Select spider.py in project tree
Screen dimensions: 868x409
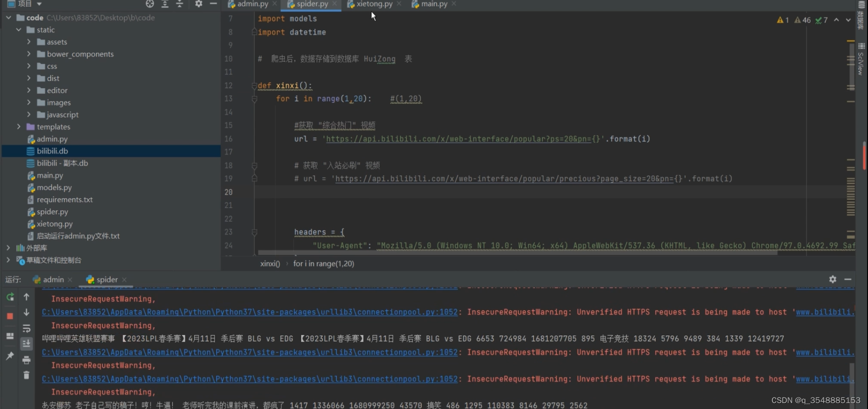click(x=52, y=212)
